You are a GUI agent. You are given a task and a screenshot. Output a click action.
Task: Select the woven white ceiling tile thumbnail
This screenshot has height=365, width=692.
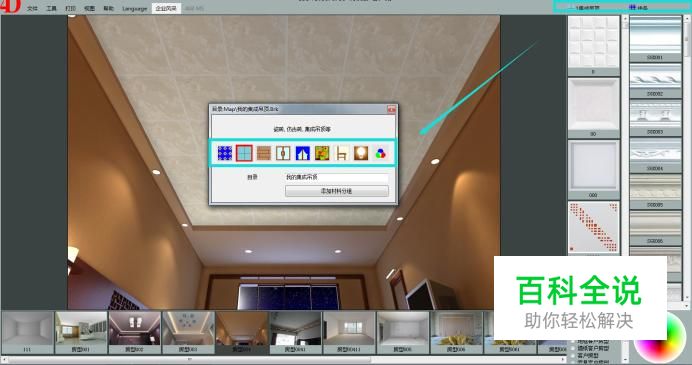pyautogui.click(x=594, y=42)
